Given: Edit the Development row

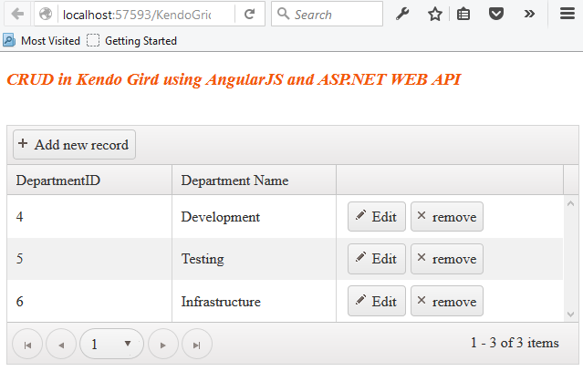Looking at the screenshot, I should pos(377,217).
